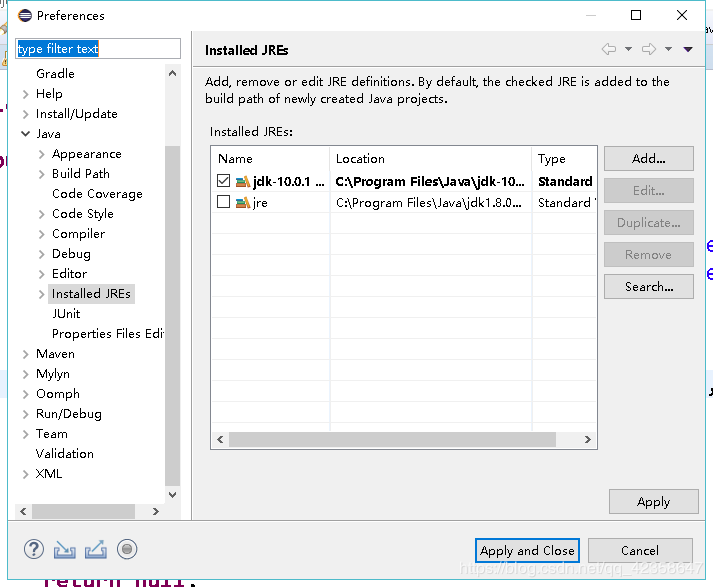Expand the Build Path node
The width and height of the screenshot is (713, 587).
click(x=41, y=174)
